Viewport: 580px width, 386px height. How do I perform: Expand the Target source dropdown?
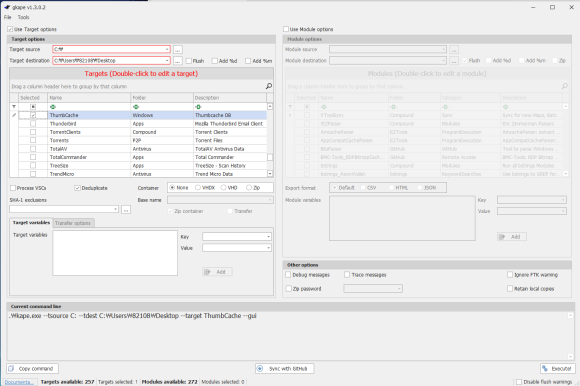coord(167,49)
